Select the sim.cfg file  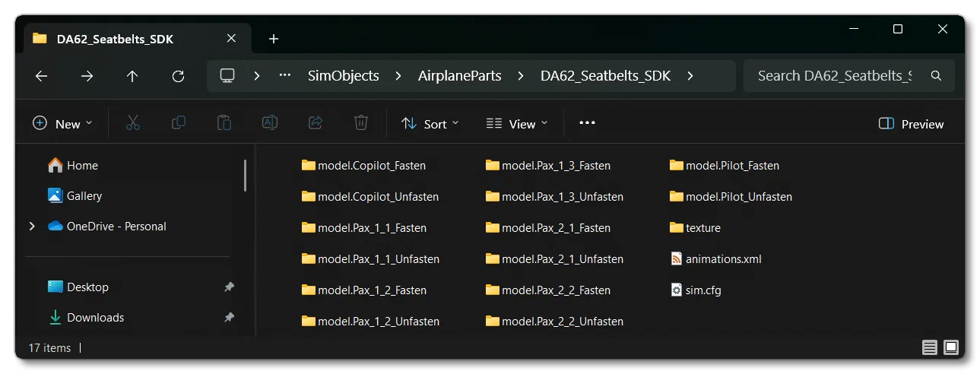point(696,290)
